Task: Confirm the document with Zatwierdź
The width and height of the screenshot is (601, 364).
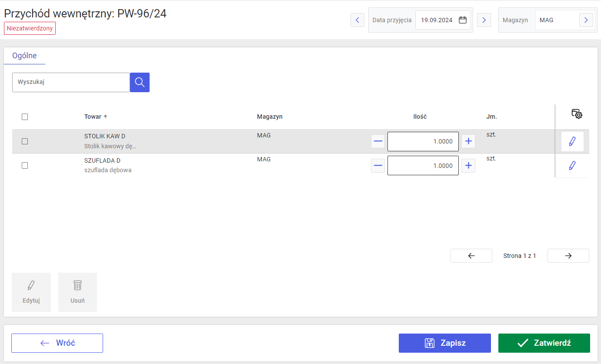Action: click(x=544, y=343)
